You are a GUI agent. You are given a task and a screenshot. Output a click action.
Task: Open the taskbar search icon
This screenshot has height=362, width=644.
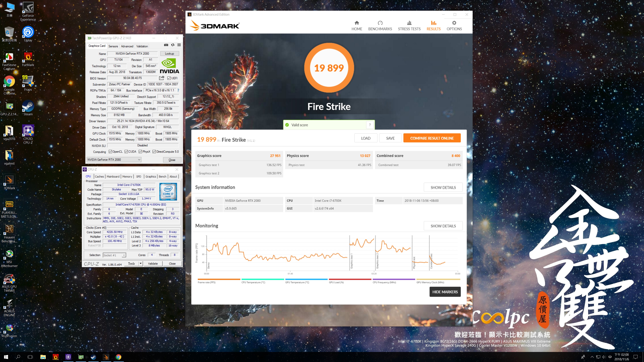tap(18, 357)
